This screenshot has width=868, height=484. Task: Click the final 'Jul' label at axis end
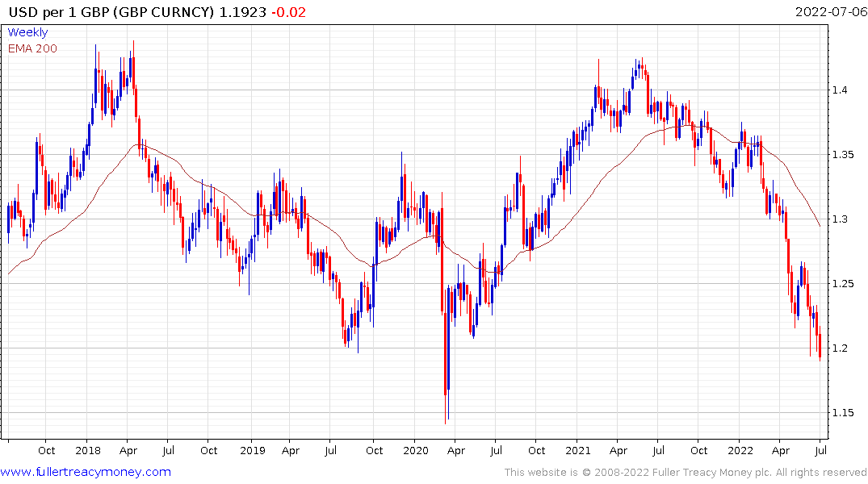[821, 450]
